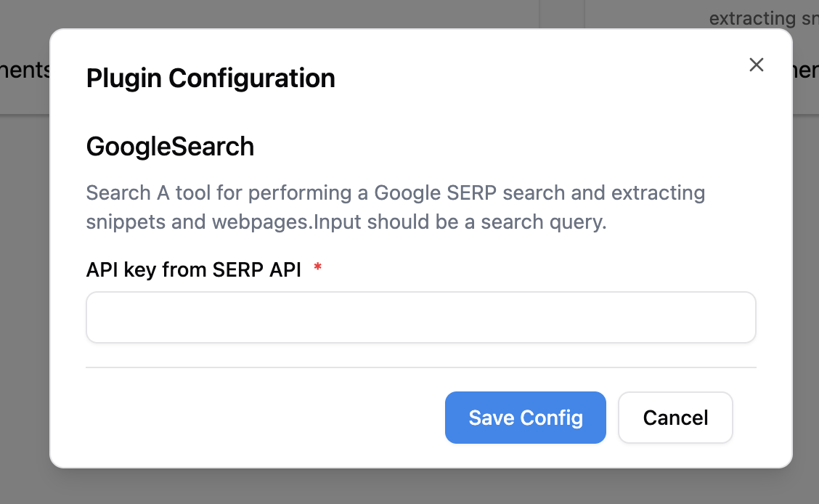
Task: Cancel the plugin configuration
Action: (x=675, y=418)
